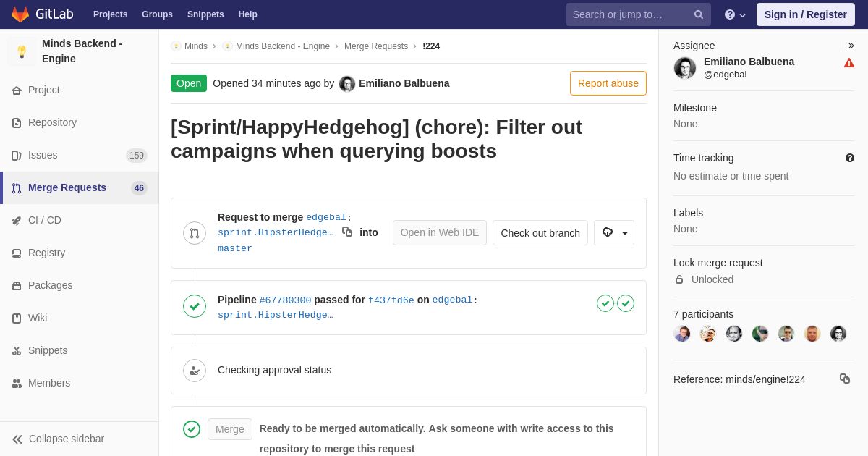Click the Check out branch button
The width and height of the screenshot is (868, 456).
coord(540,233)
